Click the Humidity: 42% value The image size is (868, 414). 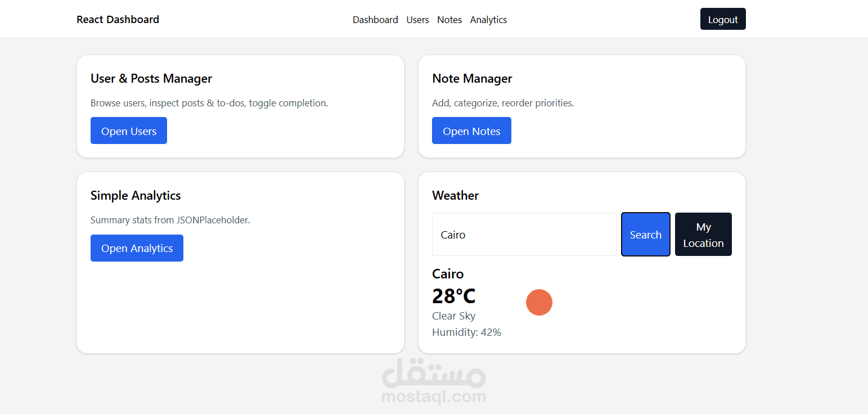(x=466, y=332)
